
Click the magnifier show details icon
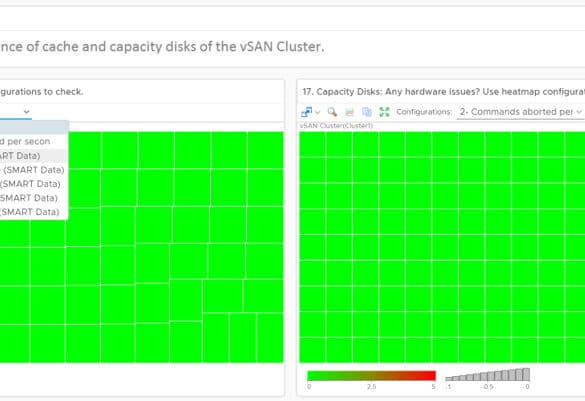[x=332, y=112]
